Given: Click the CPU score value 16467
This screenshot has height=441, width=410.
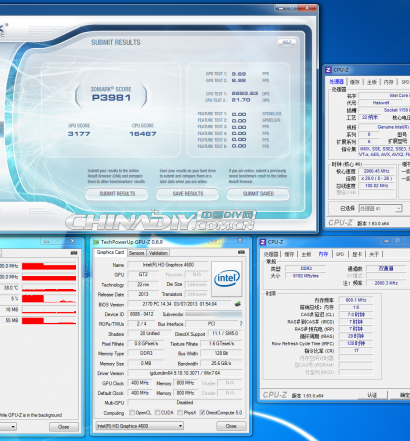Looking at the screenshot, I should 143,134.
